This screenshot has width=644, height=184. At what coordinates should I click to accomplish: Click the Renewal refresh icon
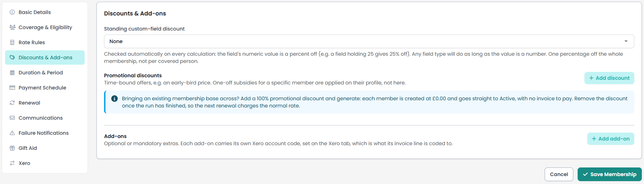pos(12,103)
